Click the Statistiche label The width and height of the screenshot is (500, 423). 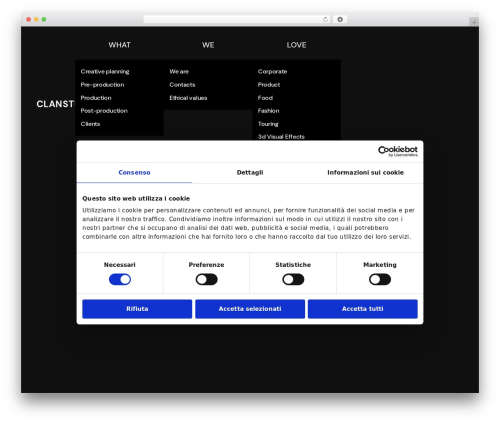click(x=293, y=265)
